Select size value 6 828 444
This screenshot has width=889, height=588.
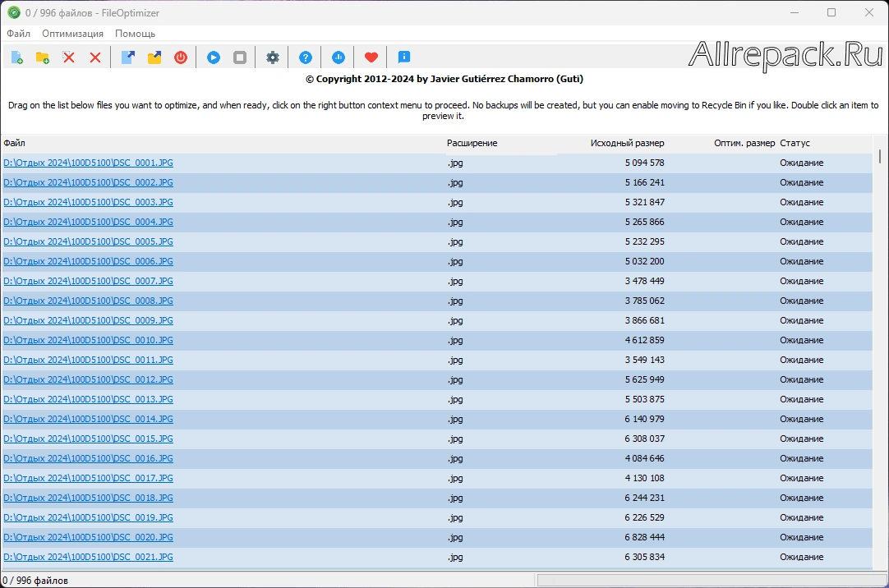point(645,538)
